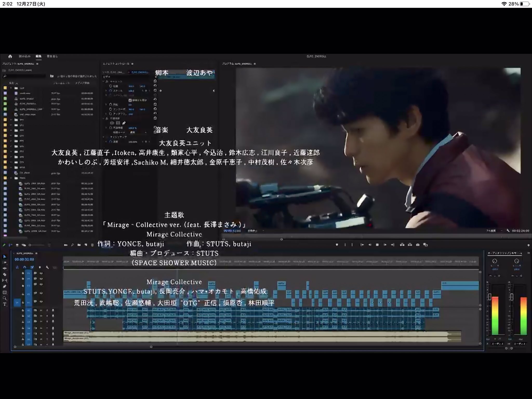Toggle eye visibility of lowest video track

click(41, 302)
